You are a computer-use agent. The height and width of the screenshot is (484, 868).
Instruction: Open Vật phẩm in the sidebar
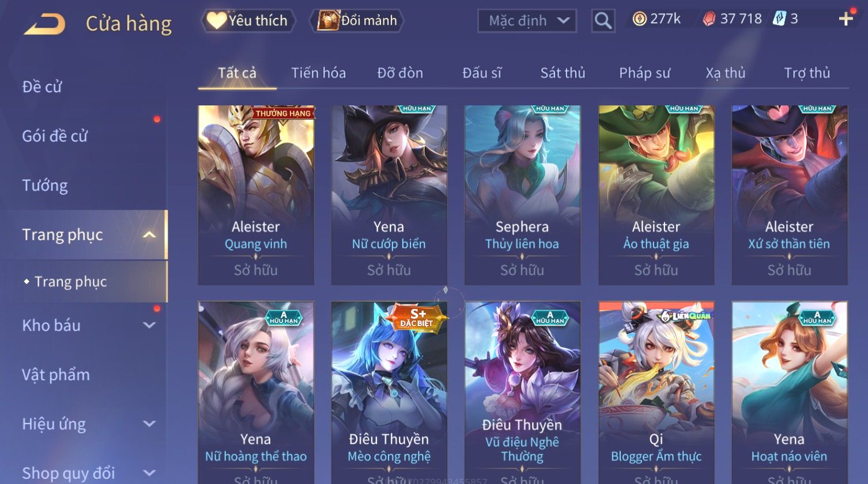56,375
